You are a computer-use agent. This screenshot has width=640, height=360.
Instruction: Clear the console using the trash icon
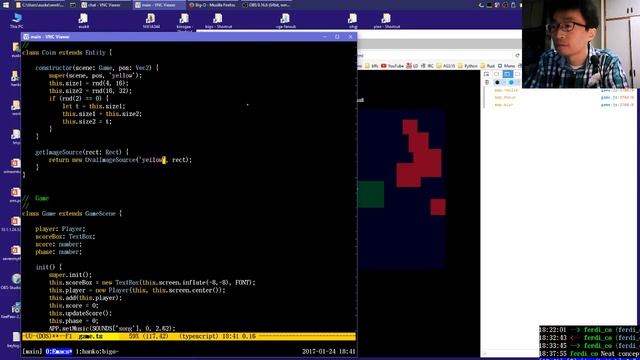point(487,82)
